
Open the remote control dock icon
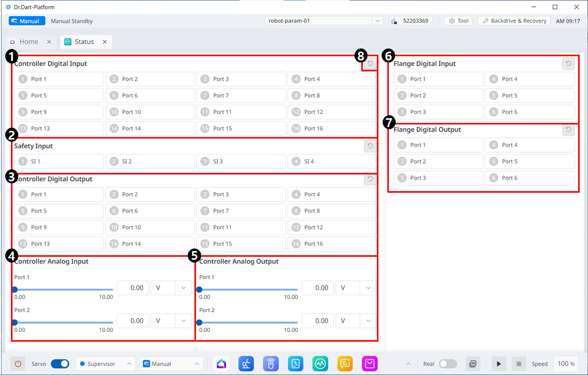271,364
